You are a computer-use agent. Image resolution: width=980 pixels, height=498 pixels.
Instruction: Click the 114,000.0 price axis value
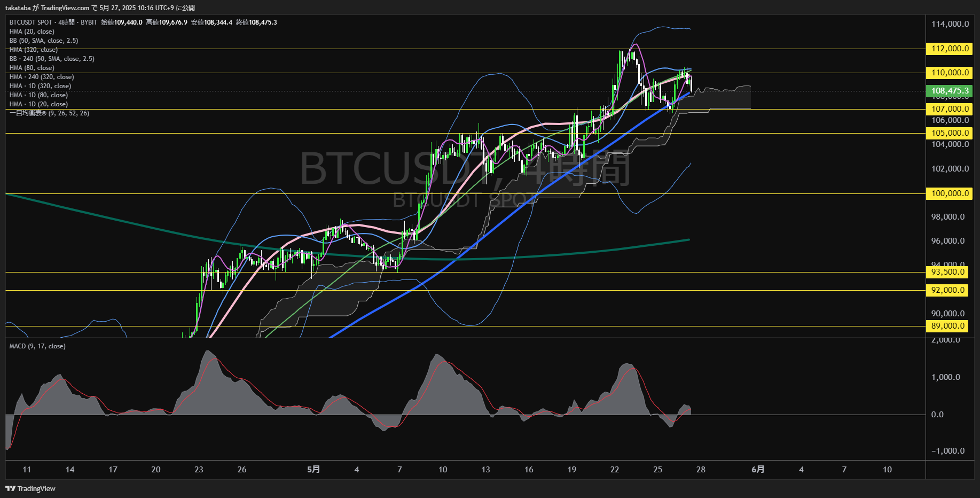[x=950, y=24]
